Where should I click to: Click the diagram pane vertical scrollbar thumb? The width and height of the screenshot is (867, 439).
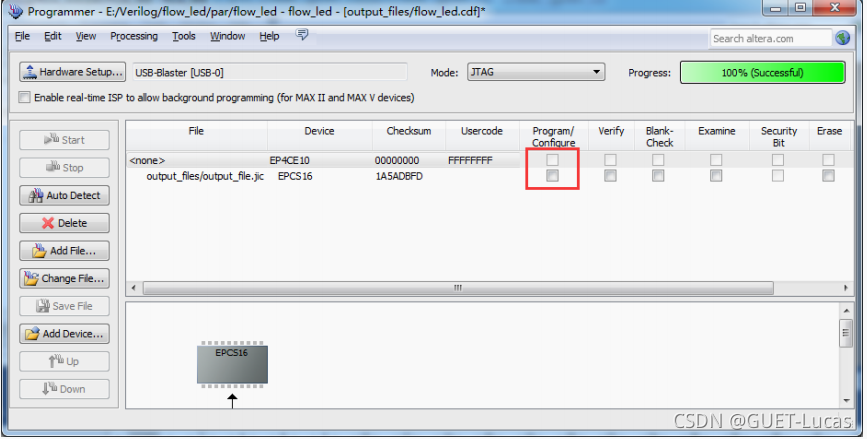(x=846, y=333)
